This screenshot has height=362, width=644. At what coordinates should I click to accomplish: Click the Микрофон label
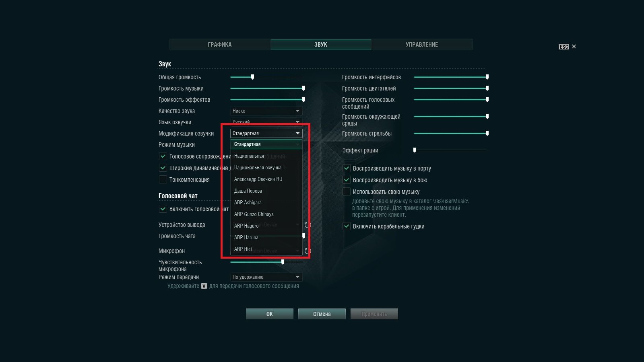pyautogui.click(x=171, y=251)
